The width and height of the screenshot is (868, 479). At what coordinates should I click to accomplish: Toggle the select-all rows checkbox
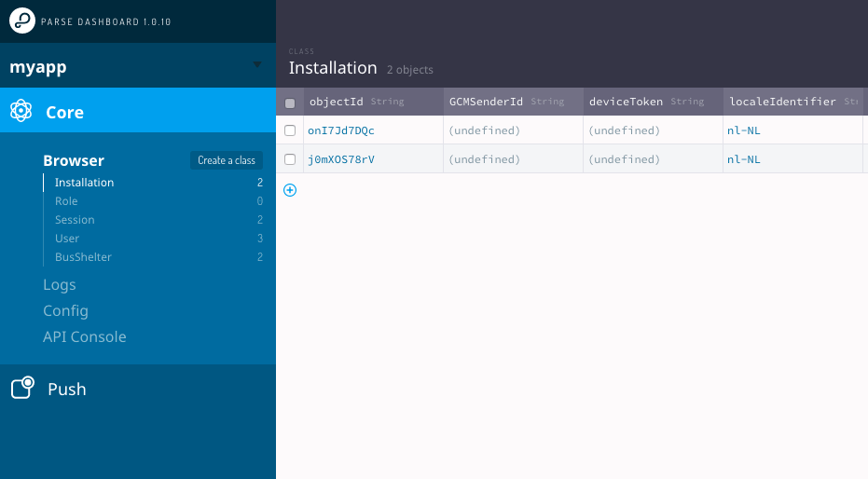pos(290,103)
